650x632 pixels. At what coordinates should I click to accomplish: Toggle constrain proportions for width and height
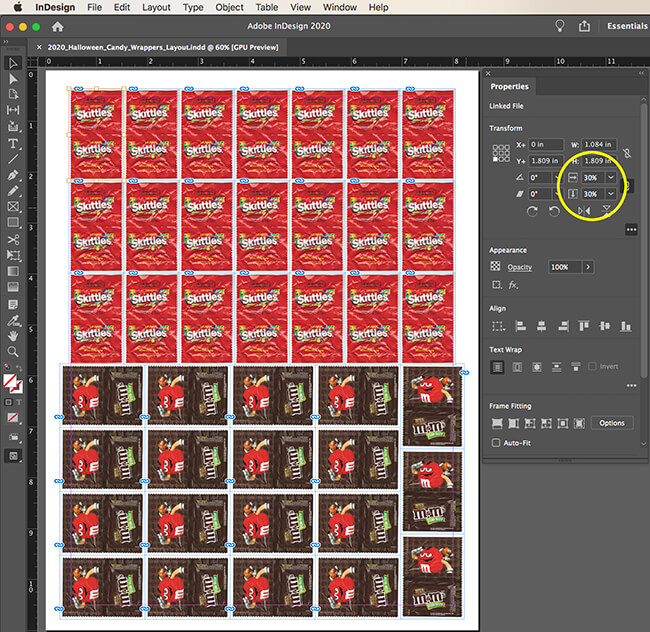tap(627, 153)
